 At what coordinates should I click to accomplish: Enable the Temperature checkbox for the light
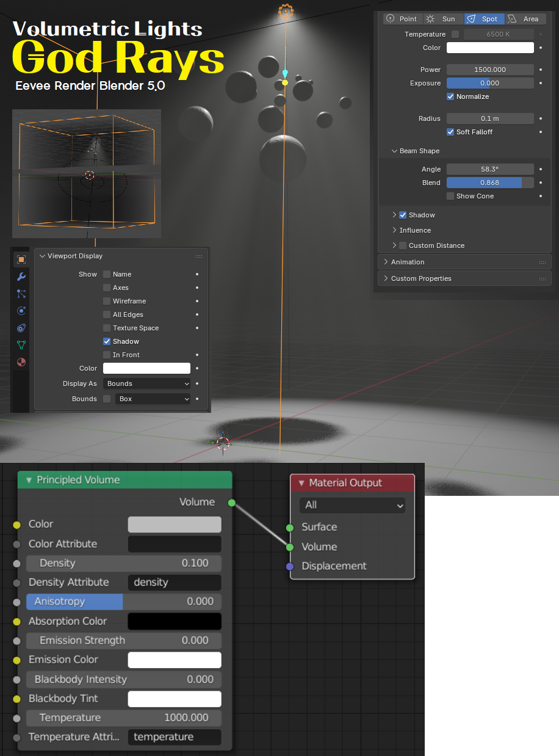point(455,34)
